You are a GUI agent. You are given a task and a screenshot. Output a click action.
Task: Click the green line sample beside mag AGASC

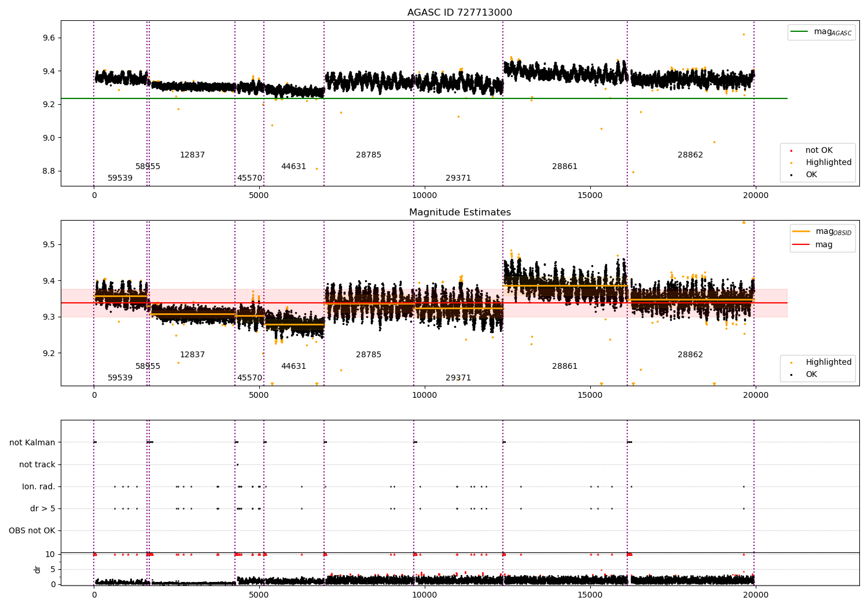pyautogui.click(x=800, y=32)
